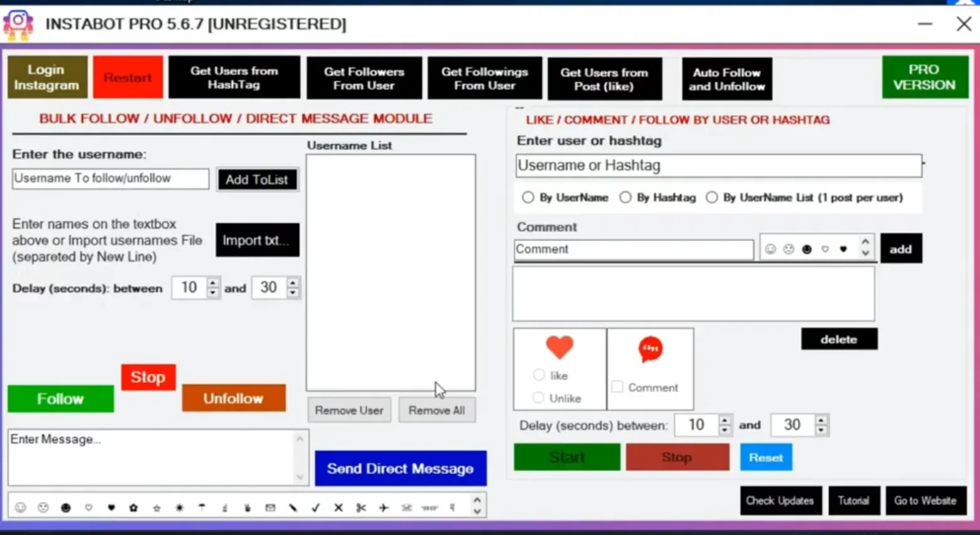Click the Import txt... button
This screenshot has width=980, height=535.
[x=258, y=240]
